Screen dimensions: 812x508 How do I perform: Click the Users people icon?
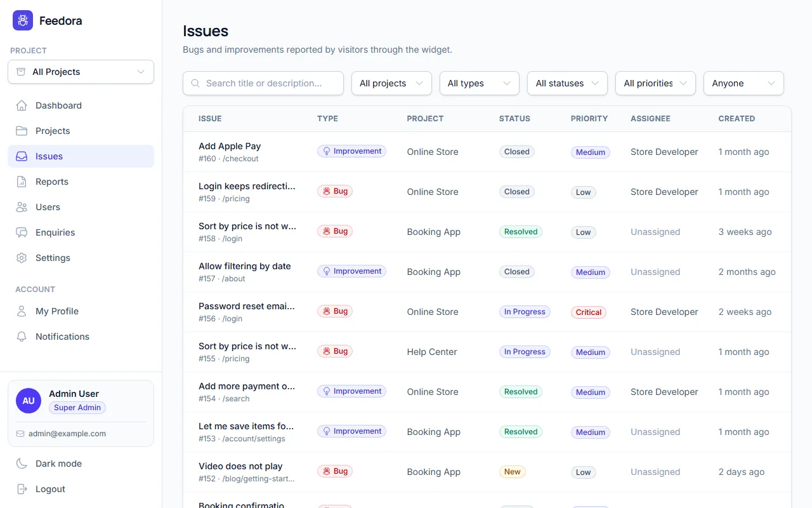pyautogui.click(x=22, y=207)
